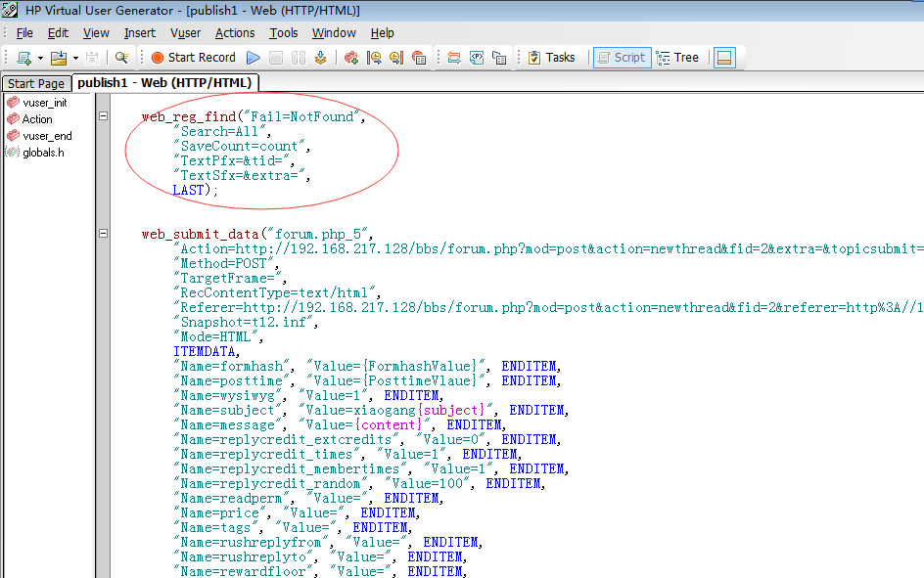Click the orange arrows runtime settings icon

click(x=454, y=58)
